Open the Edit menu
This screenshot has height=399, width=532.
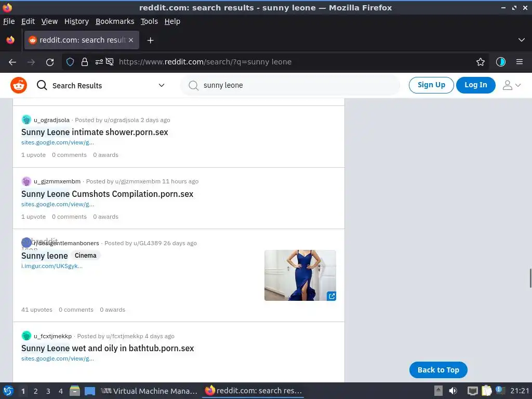[28, 21]
